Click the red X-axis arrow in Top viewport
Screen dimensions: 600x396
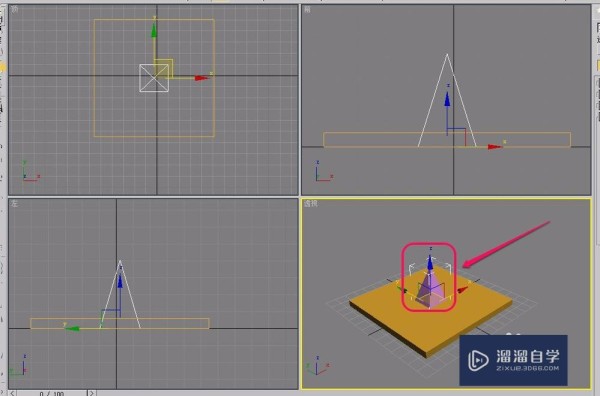click(202, 78)
